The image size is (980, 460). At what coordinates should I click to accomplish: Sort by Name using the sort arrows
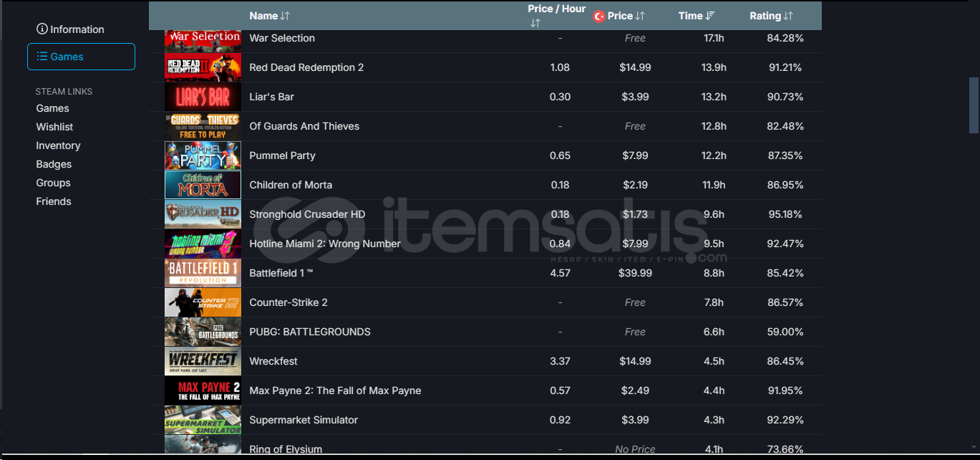[x=285, y=16]
